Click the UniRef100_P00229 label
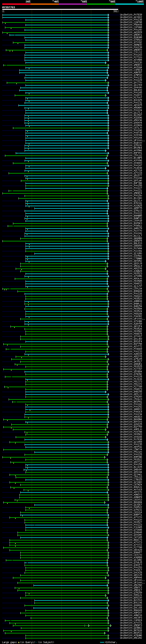 point(131,80)
